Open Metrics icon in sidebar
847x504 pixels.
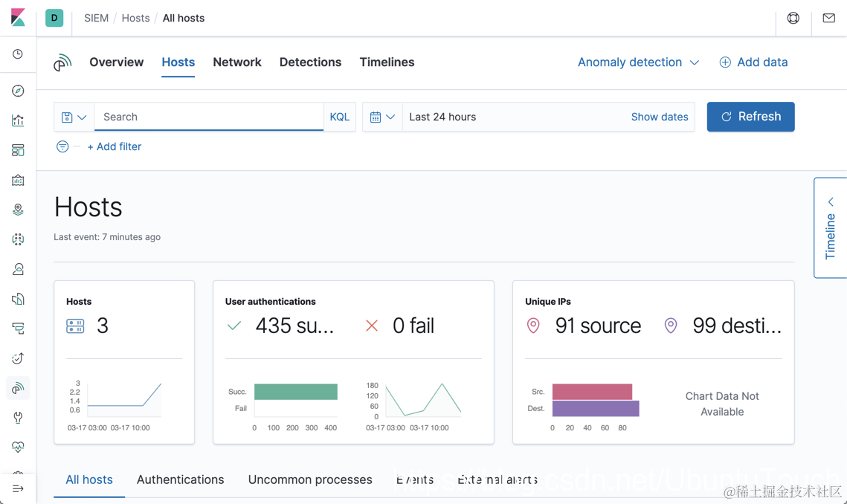pyautogui.click(x=18, y=269)
